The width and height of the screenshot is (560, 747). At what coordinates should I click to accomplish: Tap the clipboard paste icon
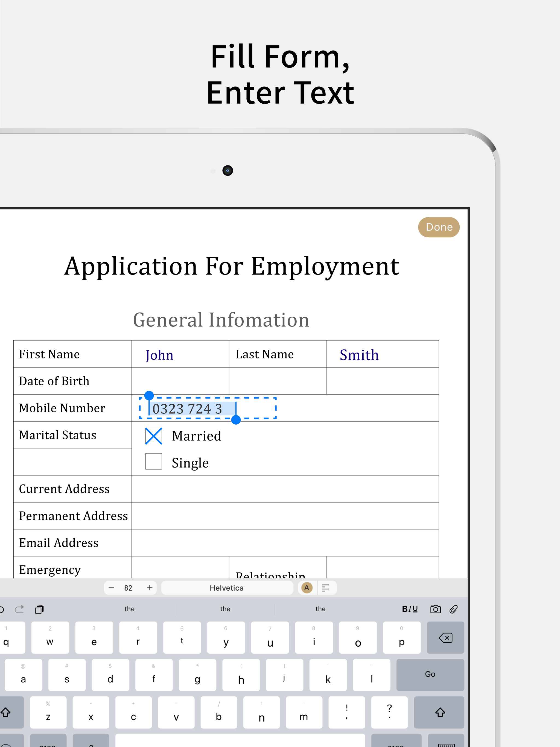(40, 609)
